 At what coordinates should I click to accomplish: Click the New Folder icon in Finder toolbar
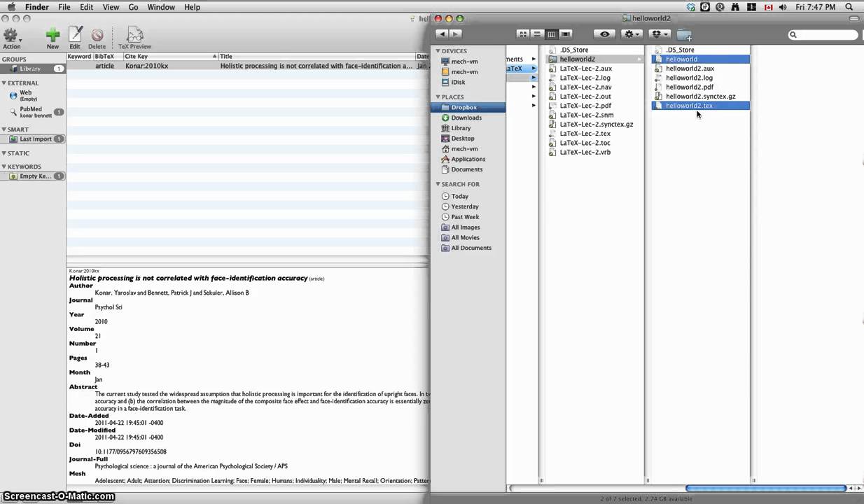(684, 34)
